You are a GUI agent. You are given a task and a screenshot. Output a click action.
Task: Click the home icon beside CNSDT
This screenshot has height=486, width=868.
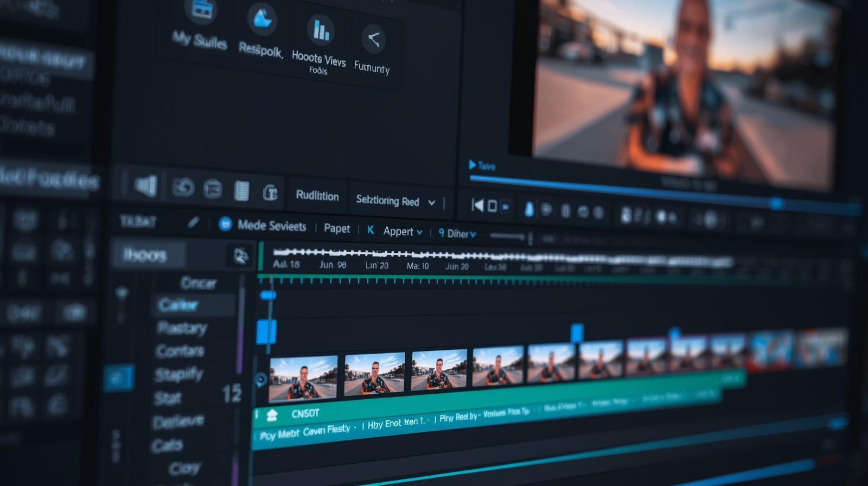pos(272,415)
